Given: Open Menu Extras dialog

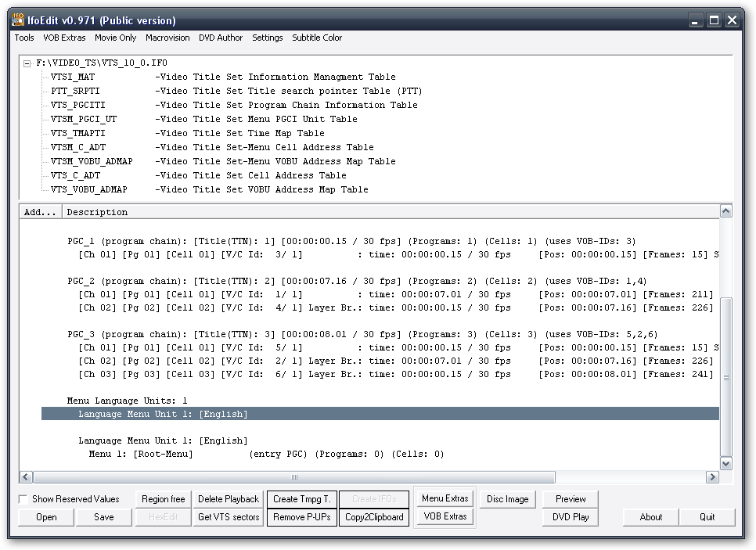Looking at the screenshot, I should pos(445,498).
